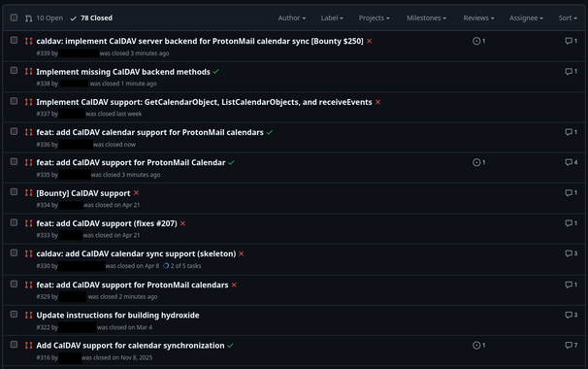Click the closed pull request icon of PR #322

pyautogui.click(x=28, y=315)
